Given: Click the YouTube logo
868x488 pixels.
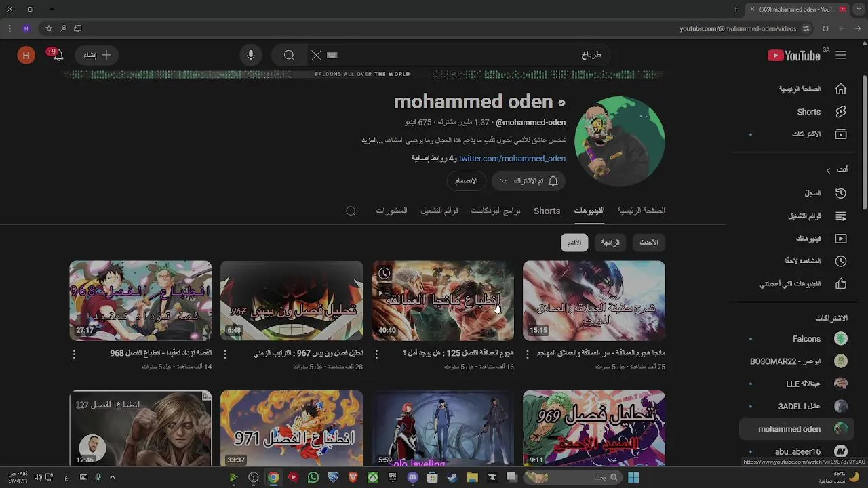Looking at the screenshot, I should [x=794, y=56].
